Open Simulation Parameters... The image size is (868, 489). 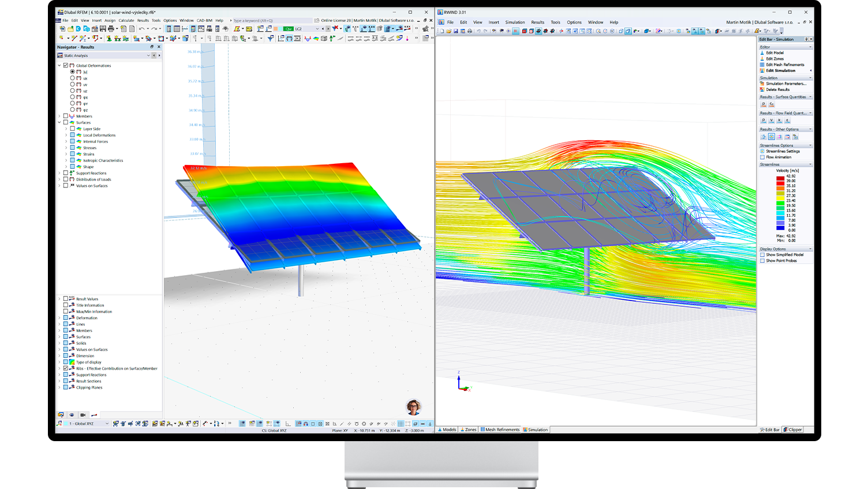(786, 84)
